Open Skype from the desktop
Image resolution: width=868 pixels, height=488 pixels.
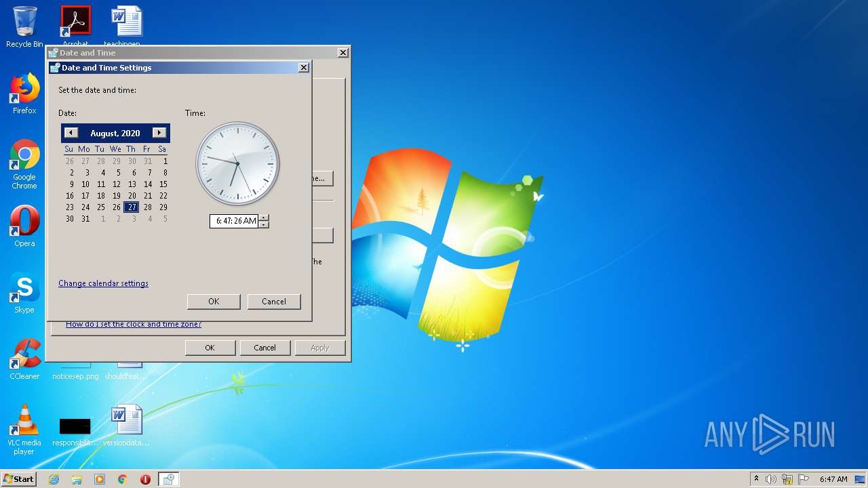(x=24, y=293)
